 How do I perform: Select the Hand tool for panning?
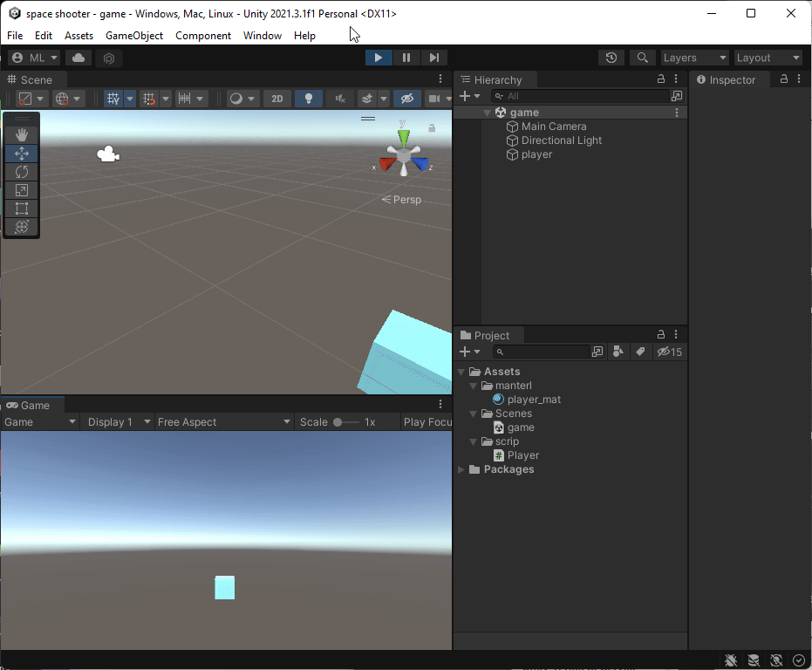coord(21,134)
